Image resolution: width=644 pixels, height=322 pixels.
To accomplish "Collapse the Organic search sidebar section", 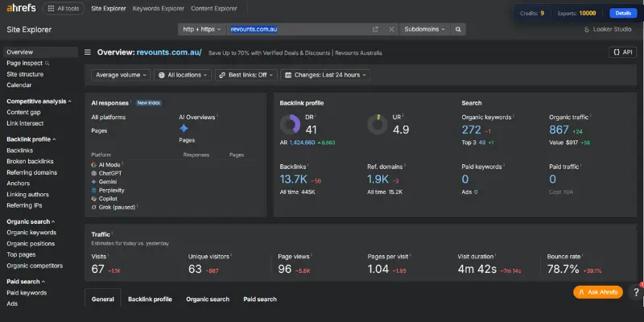I will pyautogui.click(x=31, y=222).
